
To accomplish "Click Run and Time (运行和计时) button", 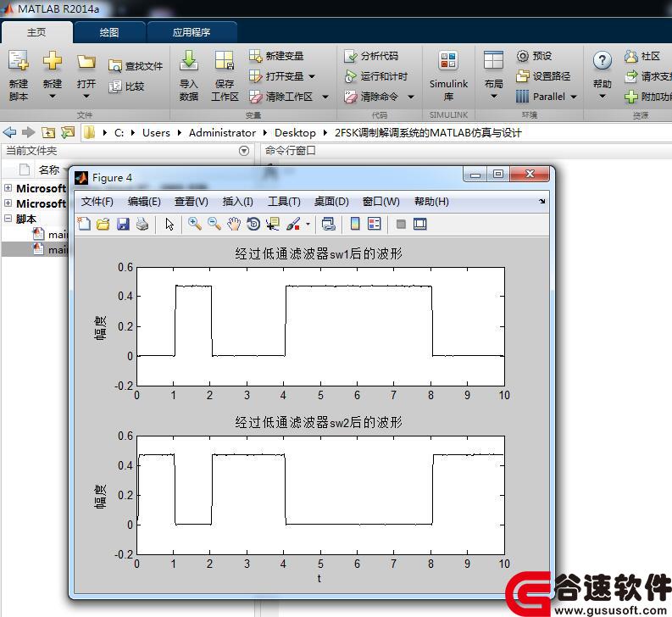I will pos(376,76).
